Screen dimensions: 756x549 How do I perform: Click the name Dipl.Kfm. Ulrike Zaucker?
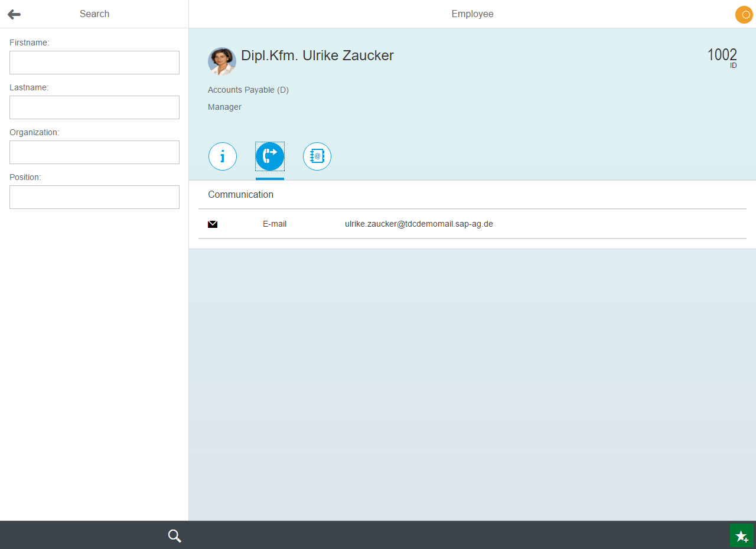click(317, 55)
